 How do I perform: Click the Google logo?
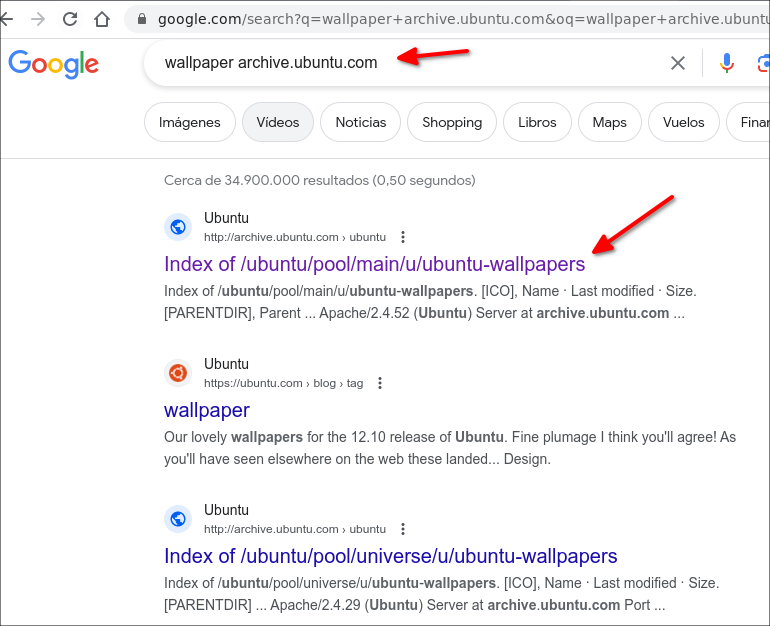54,64
